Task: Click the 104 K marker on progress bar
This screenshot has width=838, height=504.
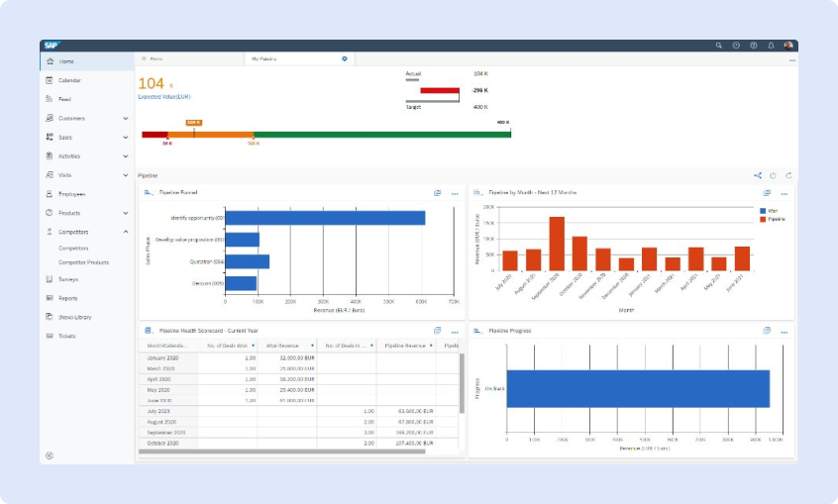Action: 193,123
